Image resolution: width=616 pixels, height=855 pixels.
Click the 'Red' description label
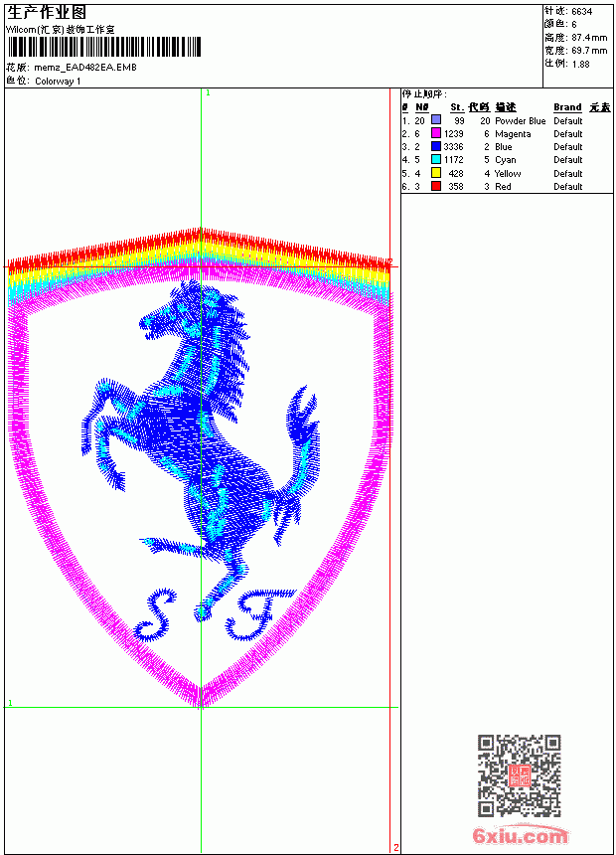tap(503, 187)
